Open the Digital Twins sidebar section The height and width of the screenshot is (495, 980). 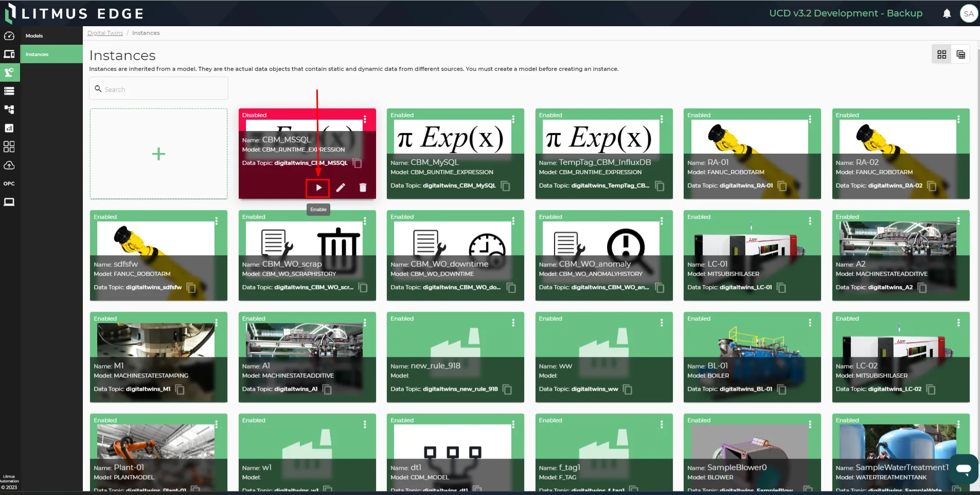[x=9, y=72]
